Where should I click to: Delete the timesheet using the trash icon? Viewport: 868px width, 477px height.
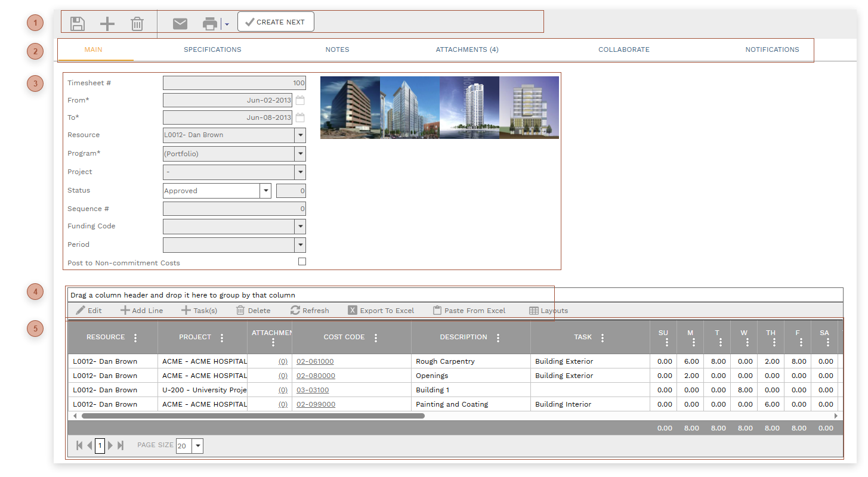(x=137, y=23)
